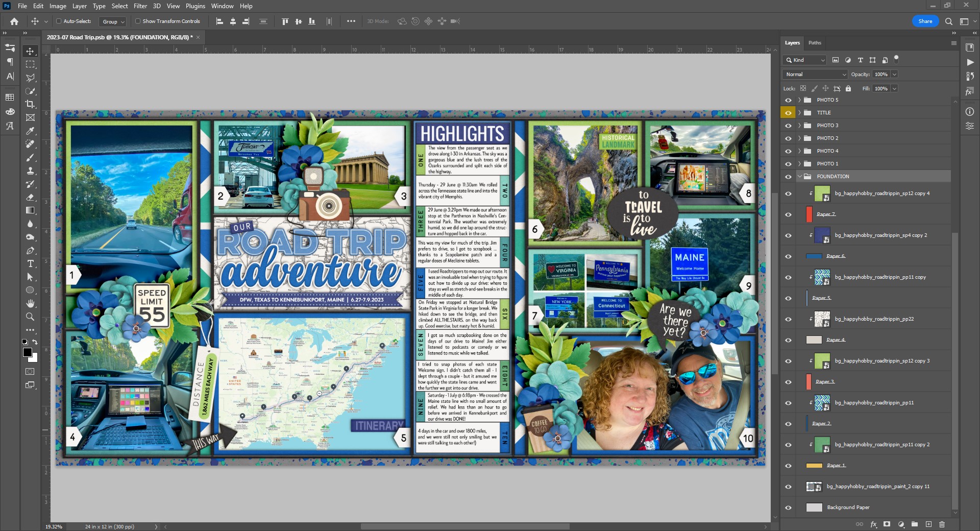The image size is (980, 531).
Task: Open the Filter menu
Action: point(140,6)
